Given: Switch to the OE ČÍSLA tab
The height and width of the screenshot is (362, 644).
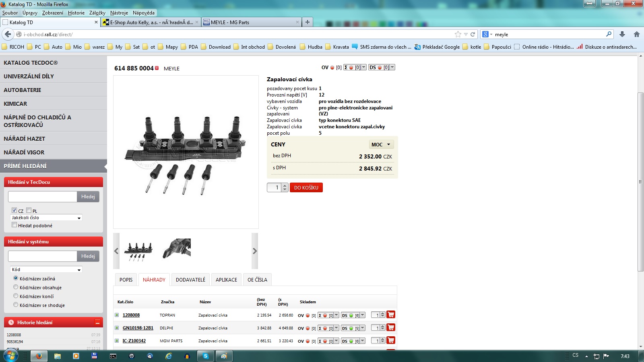Looking at the screenshot, I should pyautogui.click(x=257, y=280).
